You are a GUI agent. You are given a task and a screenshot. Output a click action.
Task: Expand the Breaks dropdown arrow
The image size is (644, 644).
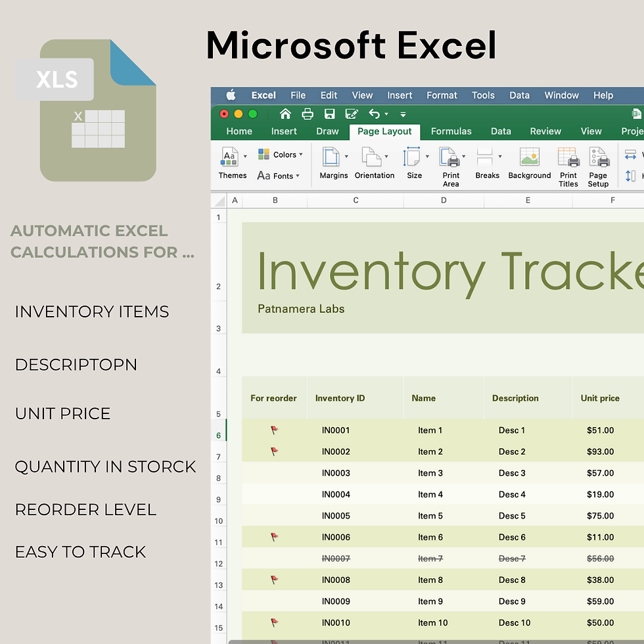[500, 156]
